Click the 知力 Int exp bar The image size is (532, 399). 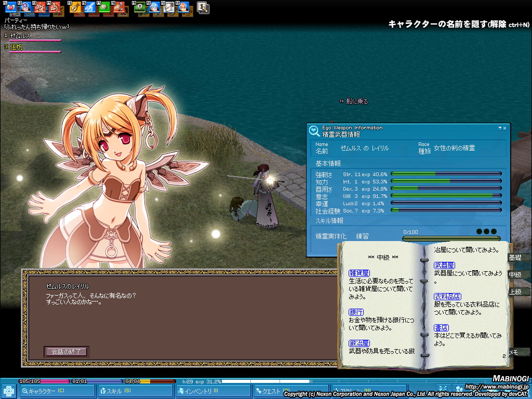point(446,181)
